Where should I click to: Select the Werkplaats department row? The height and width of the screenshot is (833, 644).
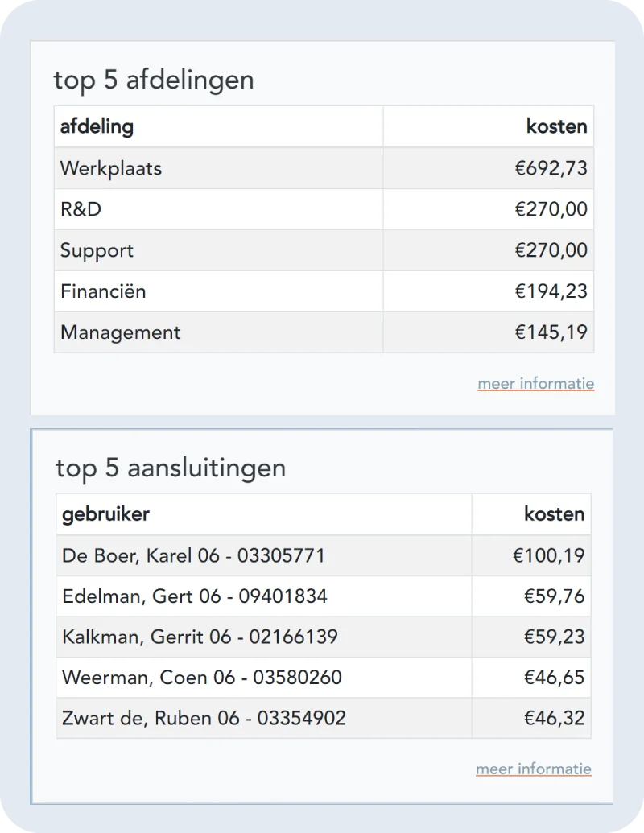324,168
